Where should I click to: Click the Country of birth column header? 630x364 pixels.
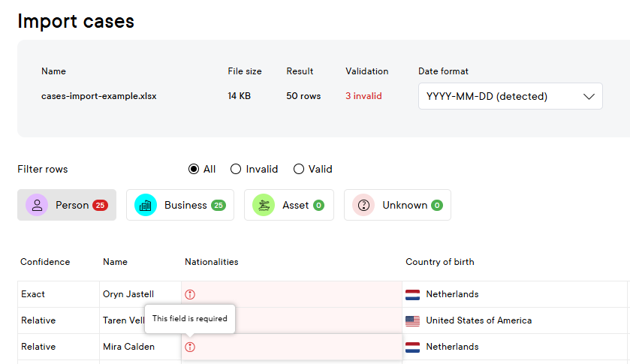pos(440,262)
